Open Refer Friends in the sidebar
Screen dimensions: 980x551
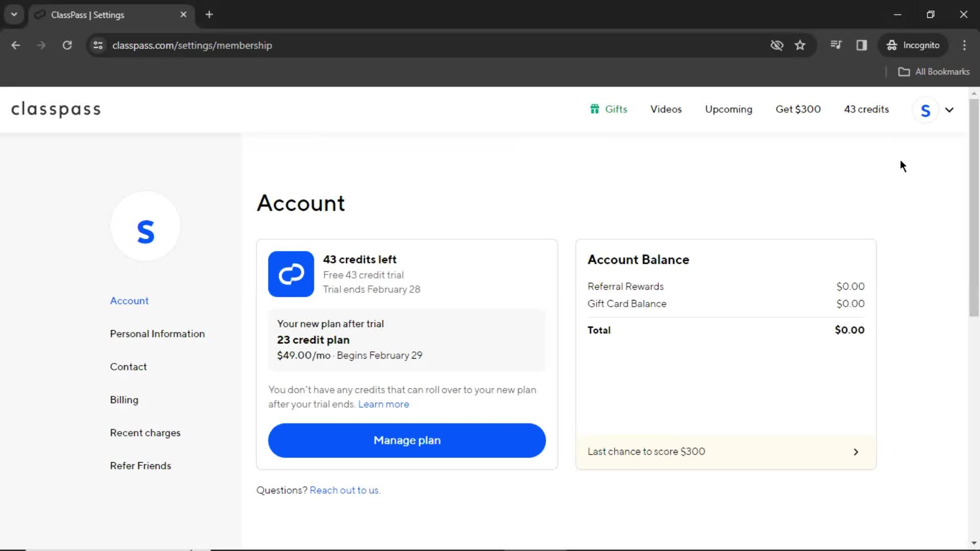click(140, 466)
